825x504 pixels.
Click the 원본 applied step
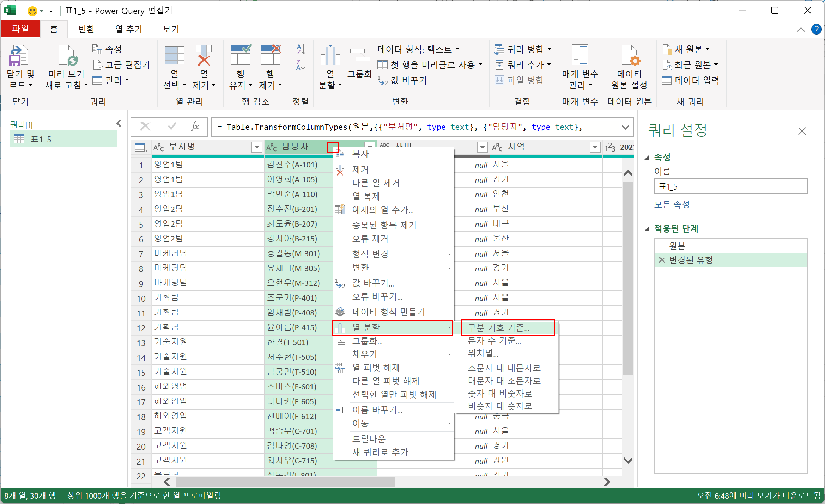tap(731, 246)
